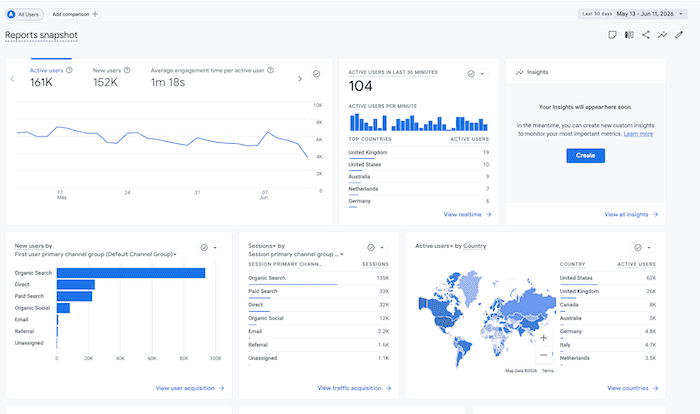Click United States row in country table

(608, 278)
